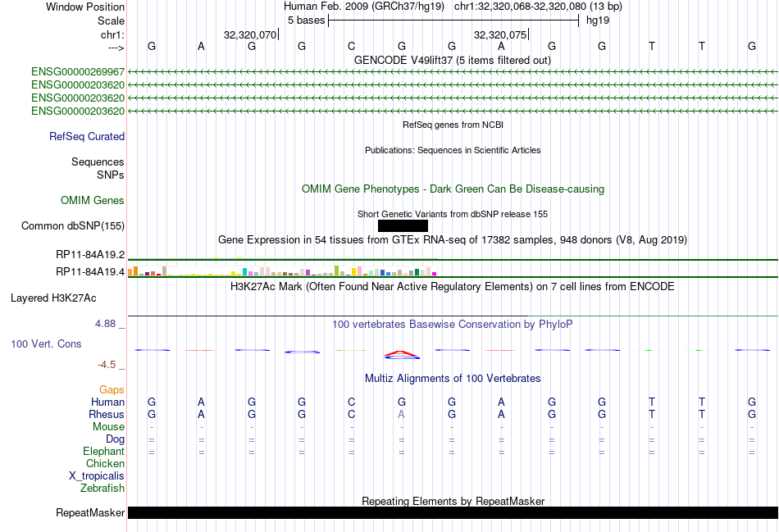Image resolution: width=779 pixels, height=532 pixels.
Task: Click the black RepeatMasker repeat bar
Action: 453,512
